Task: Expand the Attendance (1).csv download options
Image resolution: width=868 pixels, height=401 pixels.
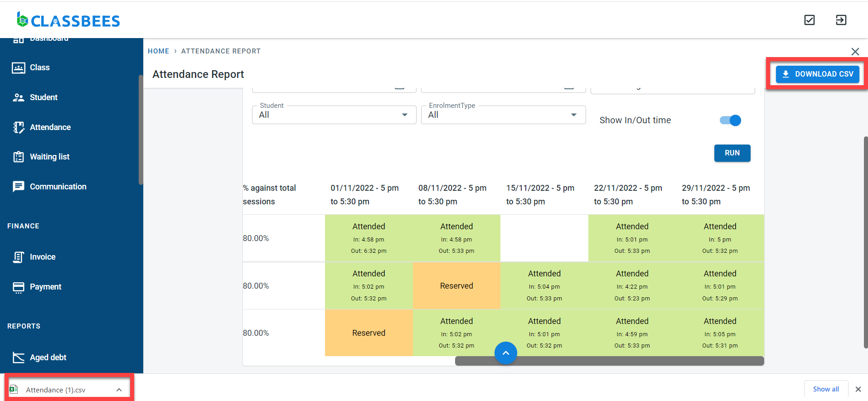Action: pos(119,390)
